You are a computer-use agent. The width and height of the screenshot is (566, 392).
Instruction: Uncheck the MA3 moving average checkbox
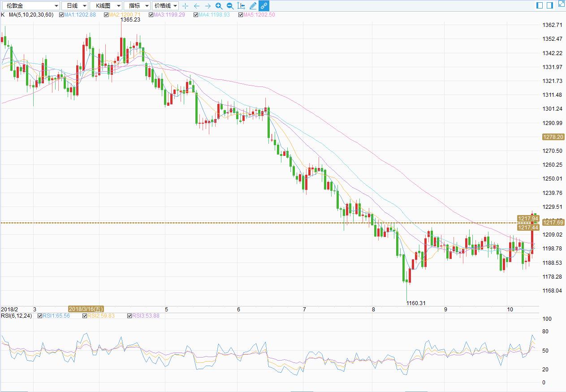151,15
